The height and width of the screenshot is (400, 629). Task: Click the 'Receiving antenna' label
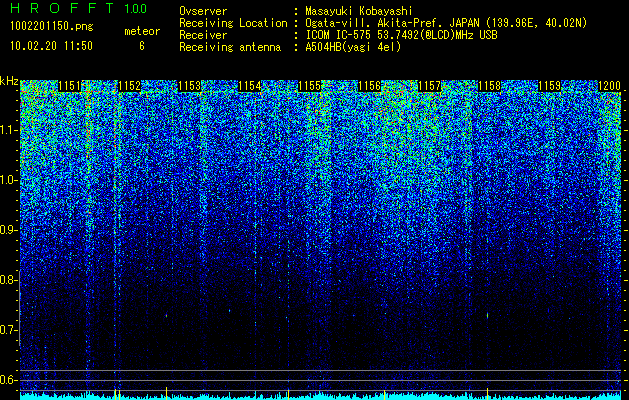click(230, 47)
